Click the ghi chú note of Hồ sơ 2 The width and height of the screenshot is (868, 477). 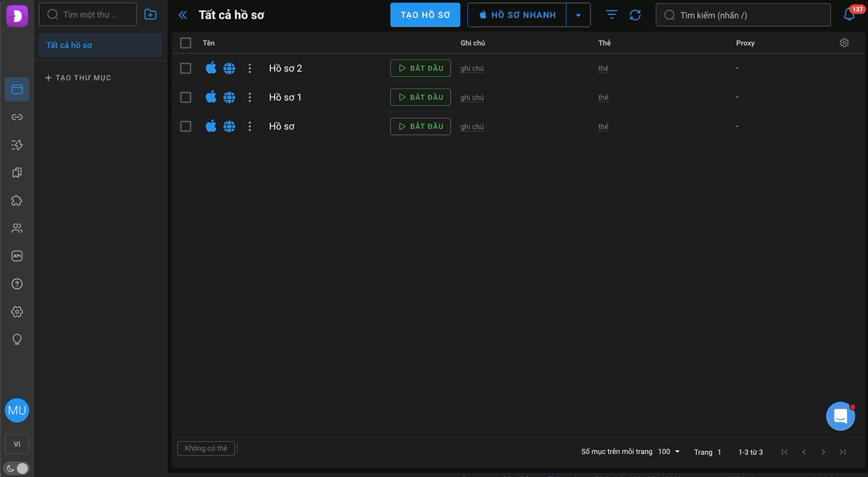pyautogui.click(x=472, y=68)
